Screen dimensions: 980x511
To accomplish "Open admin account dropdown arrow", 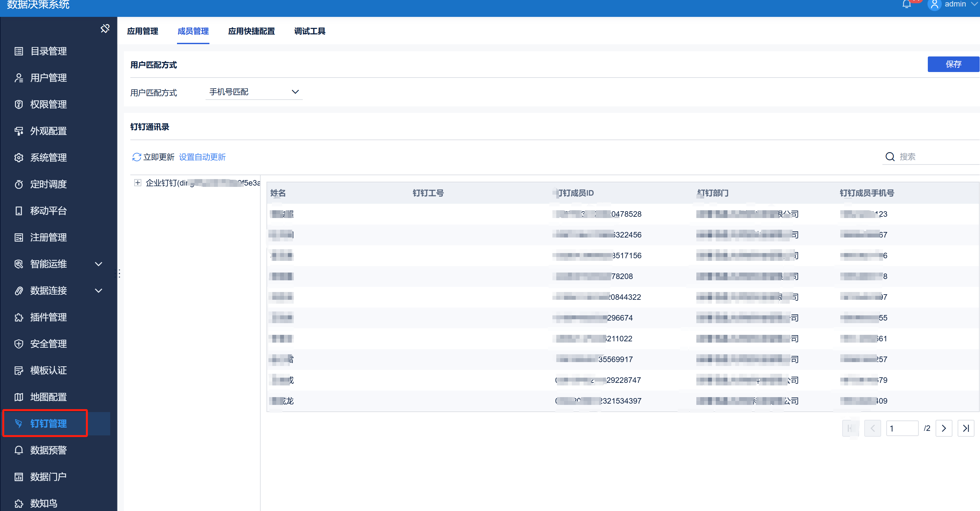I will pyautogui.click(x=974, y=4).
